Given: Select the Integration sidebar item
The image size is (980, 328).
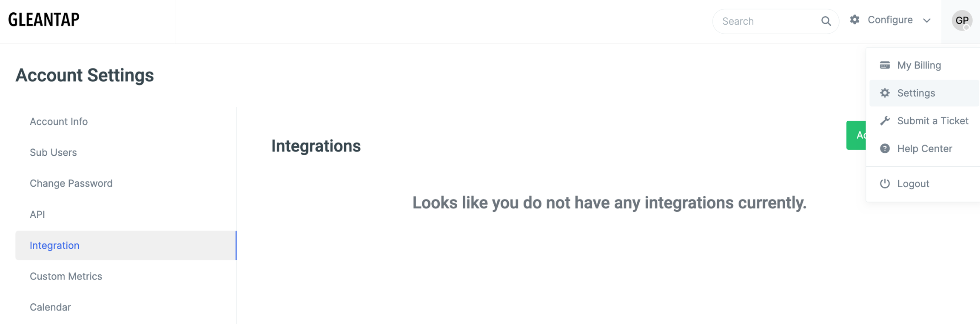Looking at the screenshot, I should coord(54,245).
